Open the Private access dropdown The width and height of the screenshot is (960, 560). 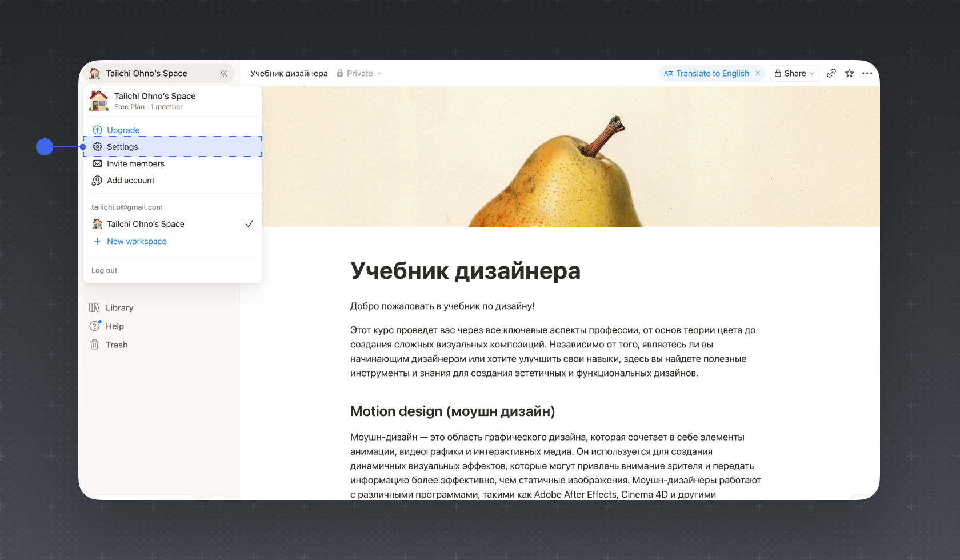tap(359, 73)
